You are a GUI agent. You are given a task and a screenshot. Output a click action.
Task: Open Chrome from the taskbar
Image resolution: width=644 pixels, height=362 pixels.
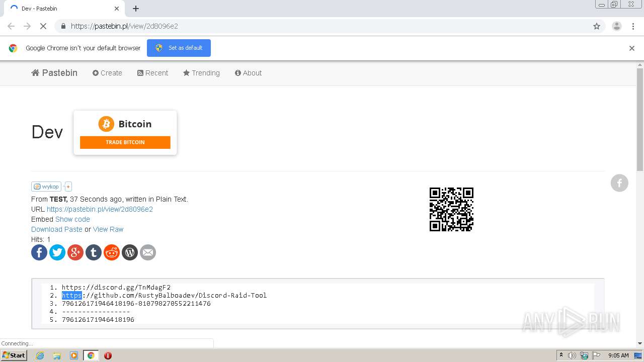[x=91, y=355]
